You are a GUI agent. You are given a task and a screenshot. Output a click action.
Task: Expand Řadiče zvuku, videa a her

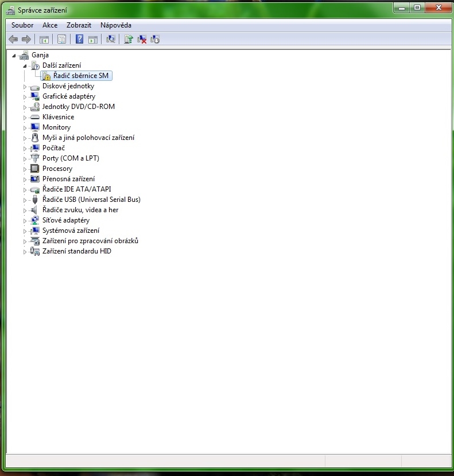[x=25, y=210]
